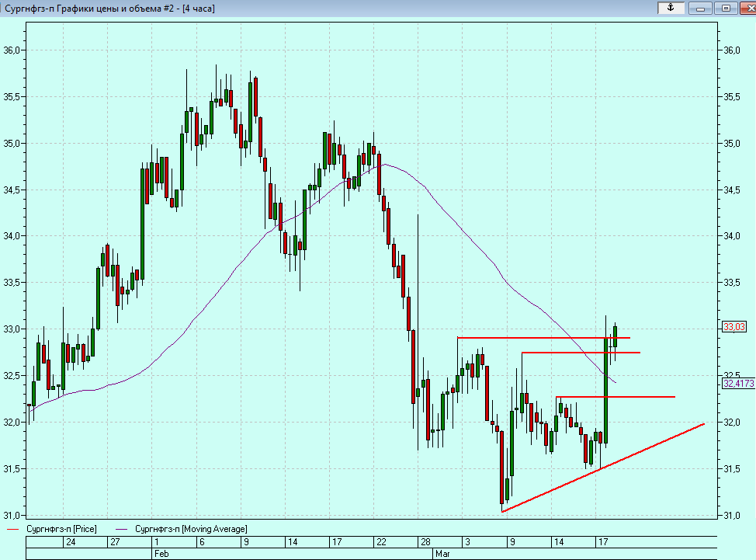Click date label 24 on the time axis

[x=71, y=541]
